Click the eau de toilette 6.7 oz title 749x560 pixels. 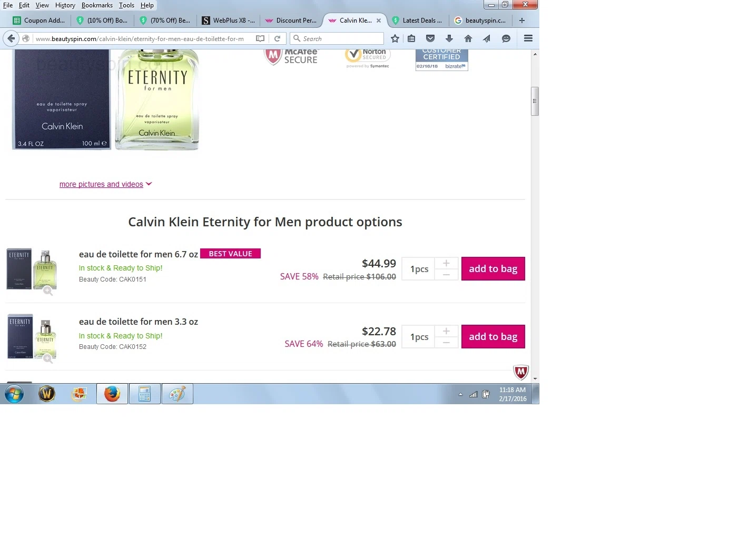pyautogui.click(x=139, y=254)
